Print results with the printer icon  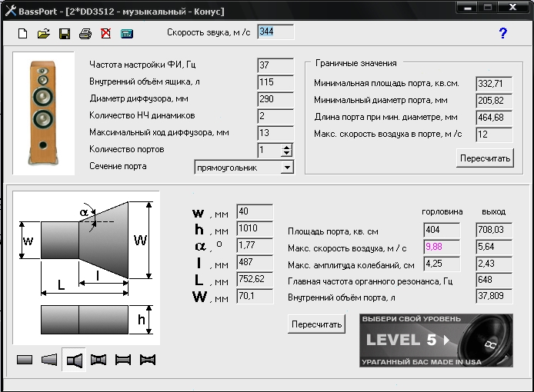click(x=85, y=34)
